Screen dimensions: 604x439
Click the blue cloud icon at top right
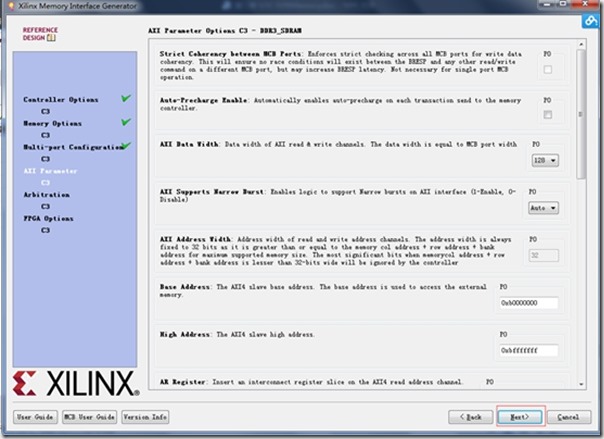[x=591, y=20]
